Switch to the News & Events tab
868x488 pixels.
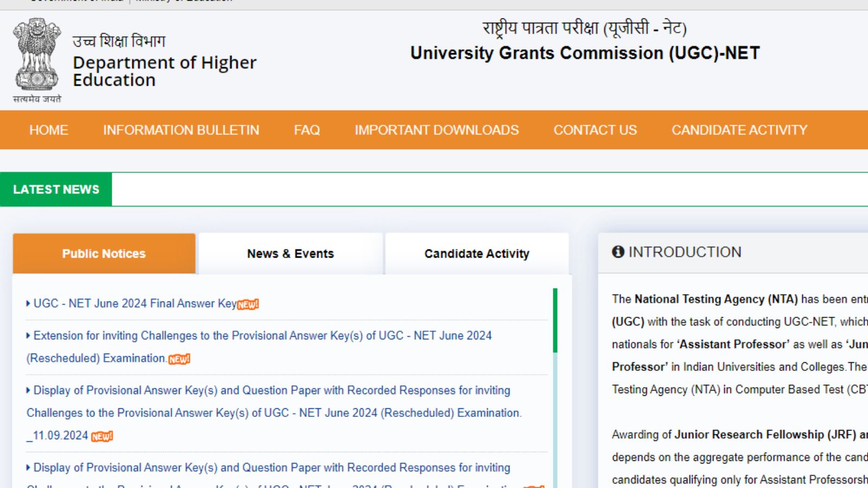click(x=290, y=253)
